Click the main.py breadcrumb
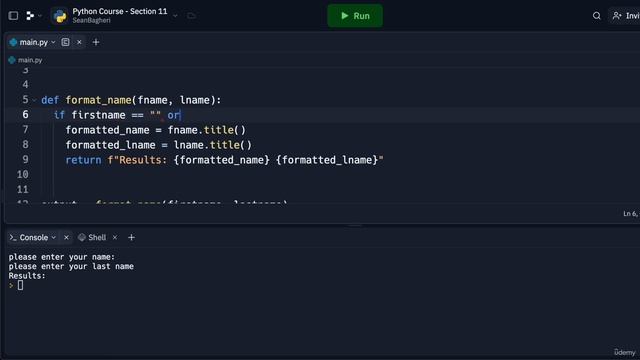The height and width of the screenshot is (360, 640). click(x=25, y=60)
